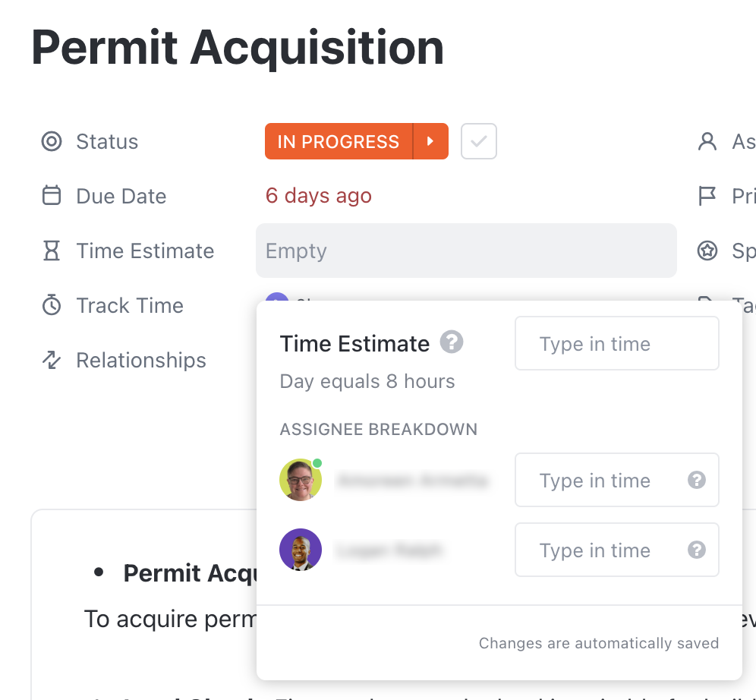Click the Status target icon
This screenshot has height=700, width=756.
point(51,142)
